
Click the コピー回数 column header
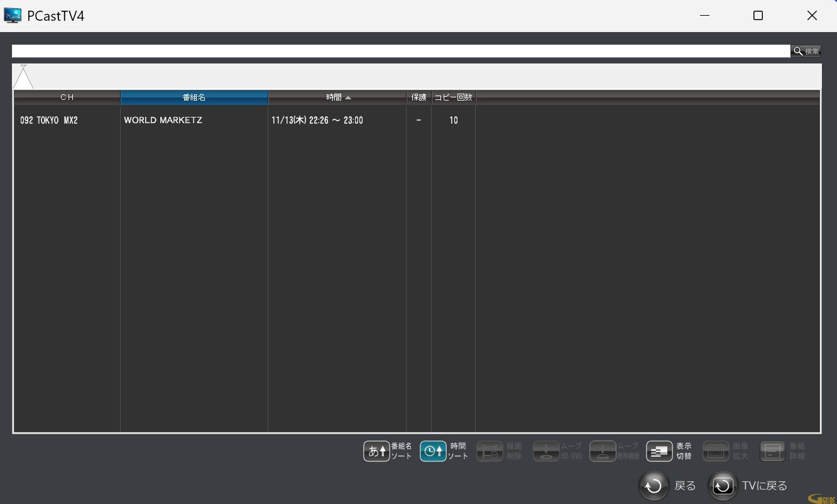[x=453, y=97]
